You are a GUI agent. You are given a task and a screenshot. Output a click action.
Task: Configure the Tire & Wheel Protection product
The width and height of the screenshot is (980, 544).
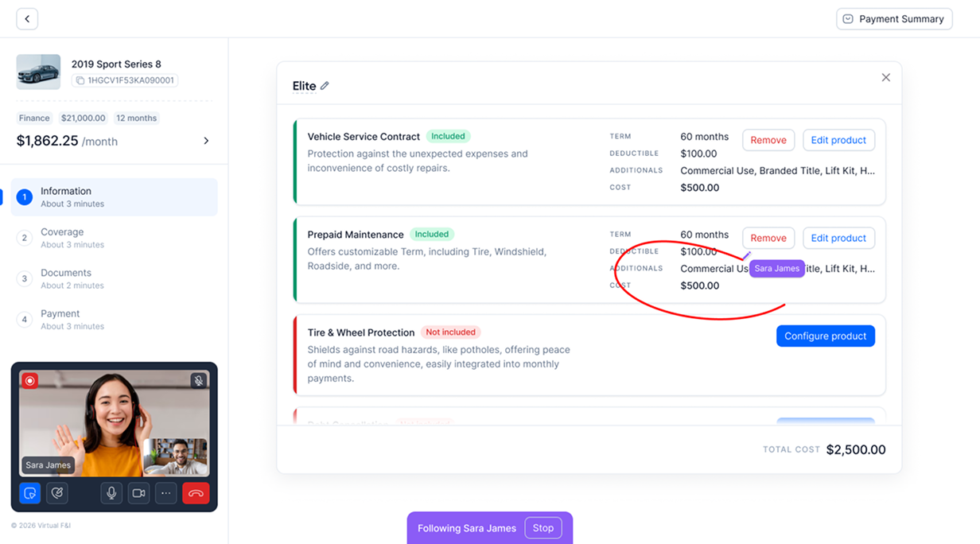825,336
